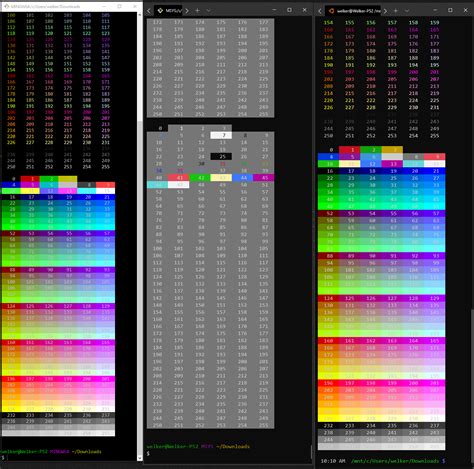The image size is (474, 469).
Task: Select the MSYS tab
Action: pyautogui.click(x=169, y=11)
